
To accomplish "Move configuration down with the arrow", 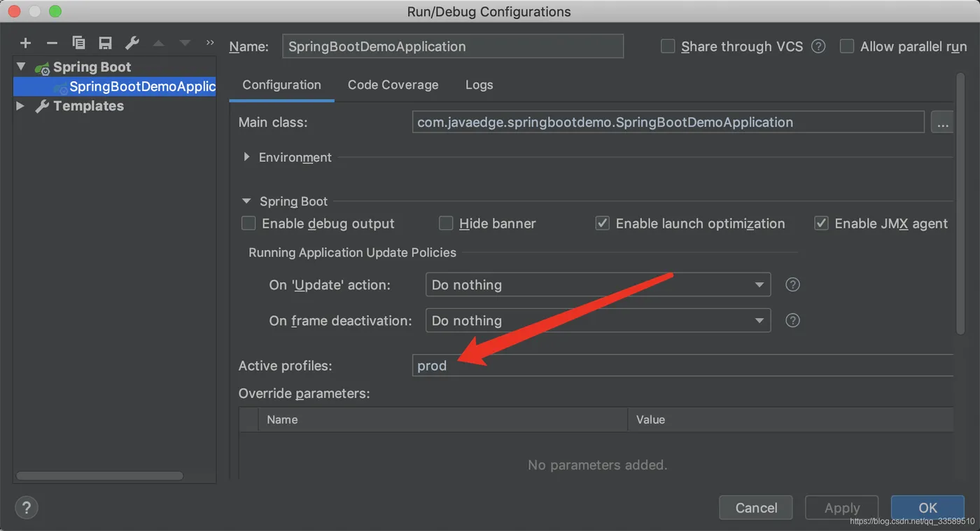I will tap(185, 43).
